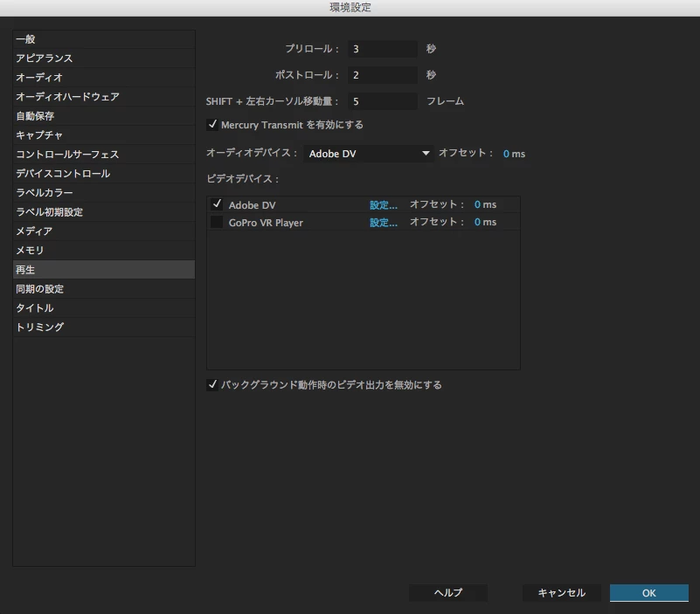
Task: Open 設定... link for Adobe DV
Action: [384, 205]
